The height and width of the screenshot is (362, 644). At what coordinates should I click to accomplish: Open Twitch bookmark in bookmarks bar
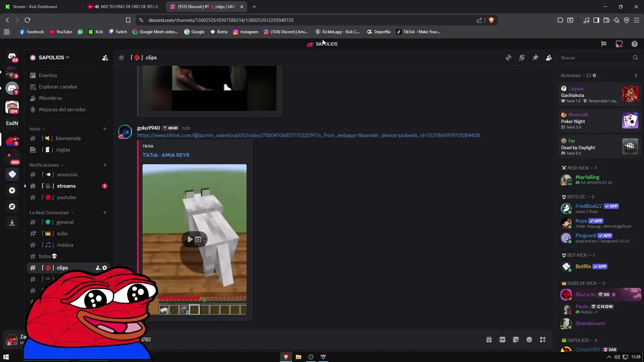click(x=117, y=32)
